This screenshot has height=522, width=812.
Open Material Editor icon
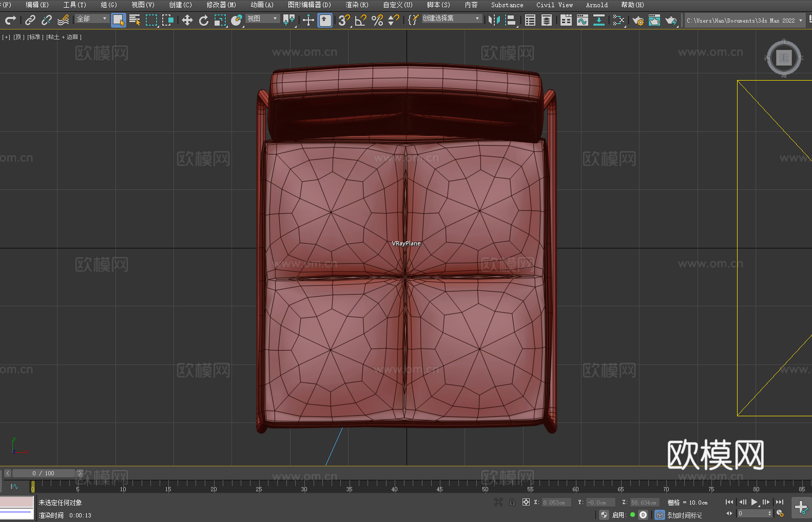(618, 20)
